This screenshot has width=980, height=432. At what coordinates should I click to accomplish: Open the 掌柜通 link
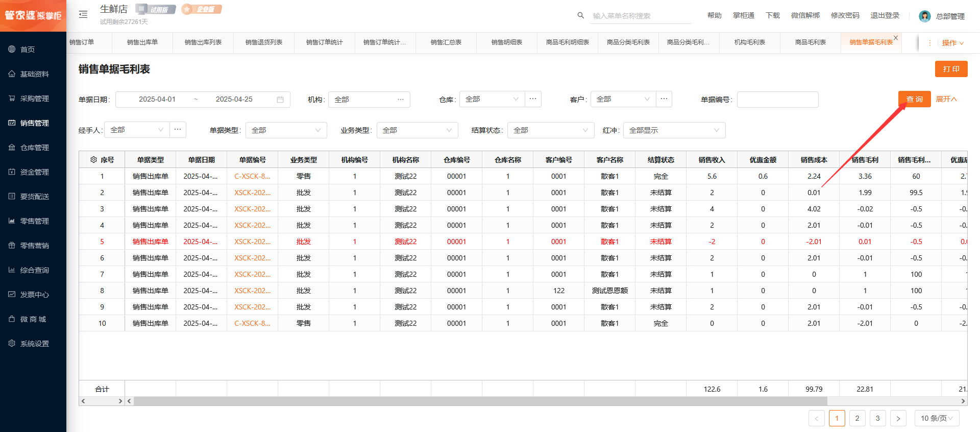point(744,15)
